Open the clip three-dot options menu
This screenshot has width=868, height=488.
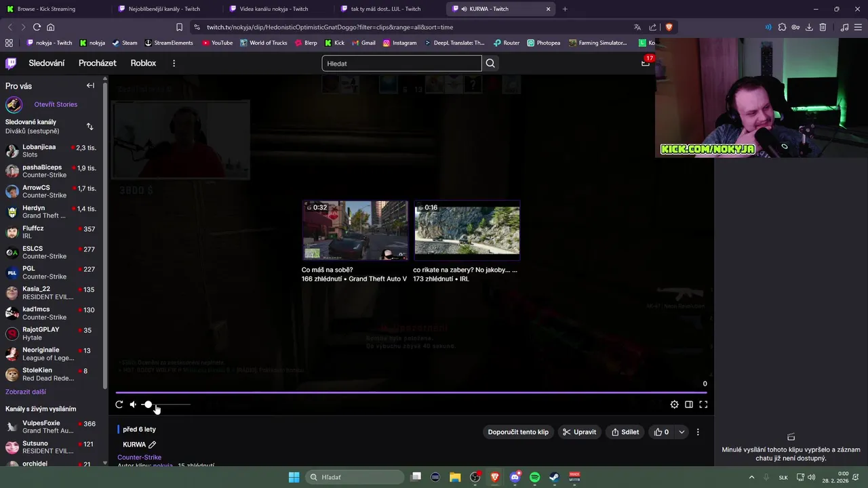pos(698,432)
